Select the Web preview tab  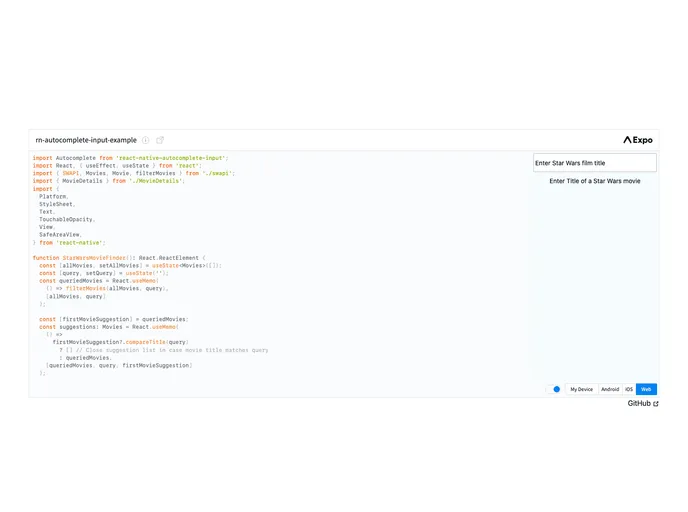(x=646, y=389)
